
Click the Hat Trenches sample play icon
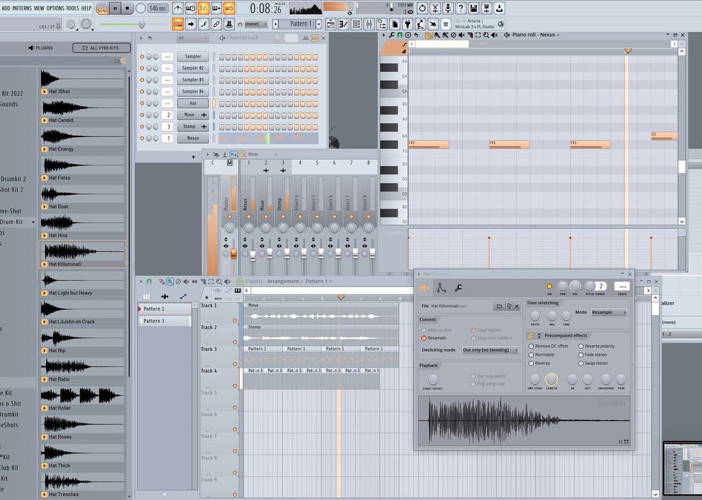click(44, 494)
